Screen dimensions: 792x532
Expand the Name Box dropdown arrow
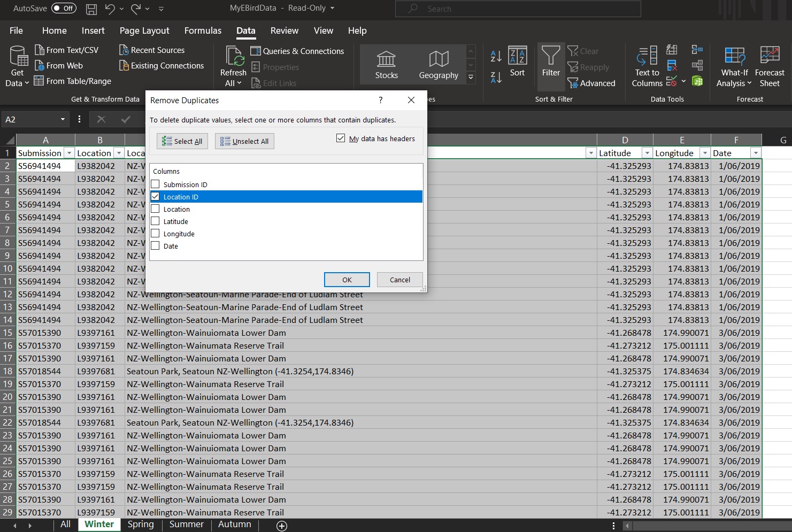pyautogui.click(x=63, y=120)
